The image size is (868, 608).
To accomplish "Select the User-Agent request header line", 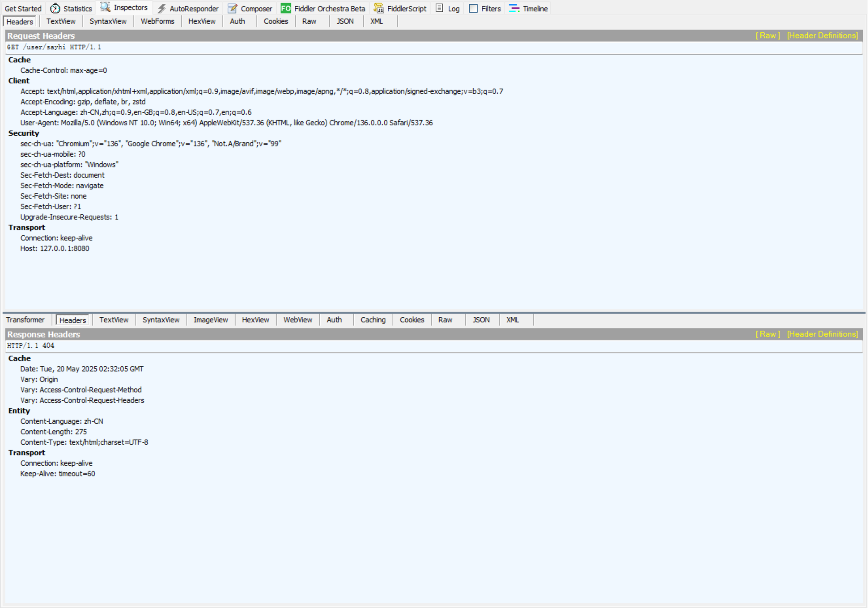I will pos(226,123).
